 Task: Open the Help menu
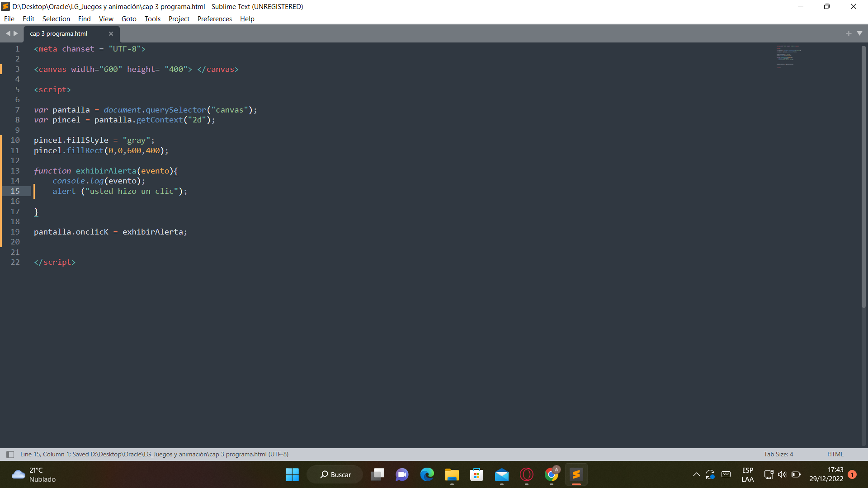pyautogui.click(x=247, y=19)
